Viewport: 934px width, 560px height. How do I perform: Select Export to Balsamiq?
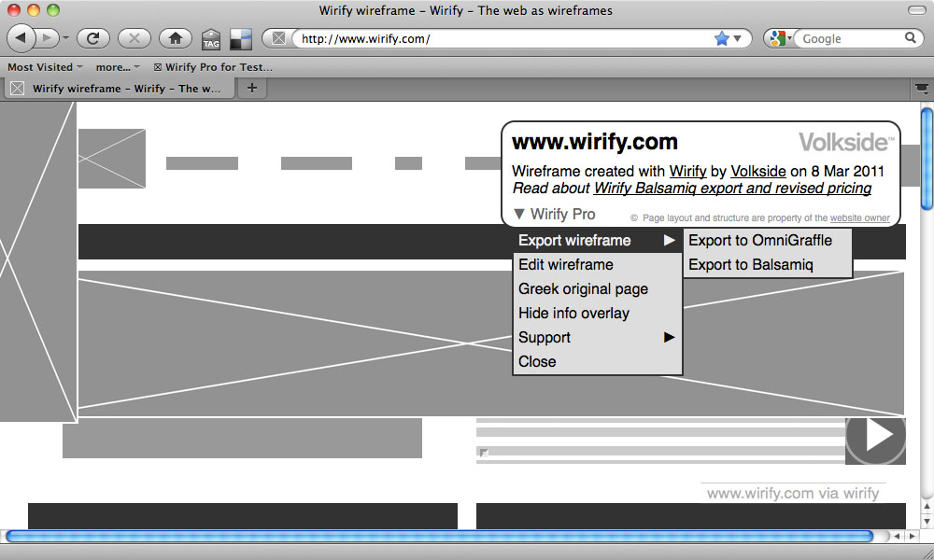pyautogui.click(x=767, y=265)
